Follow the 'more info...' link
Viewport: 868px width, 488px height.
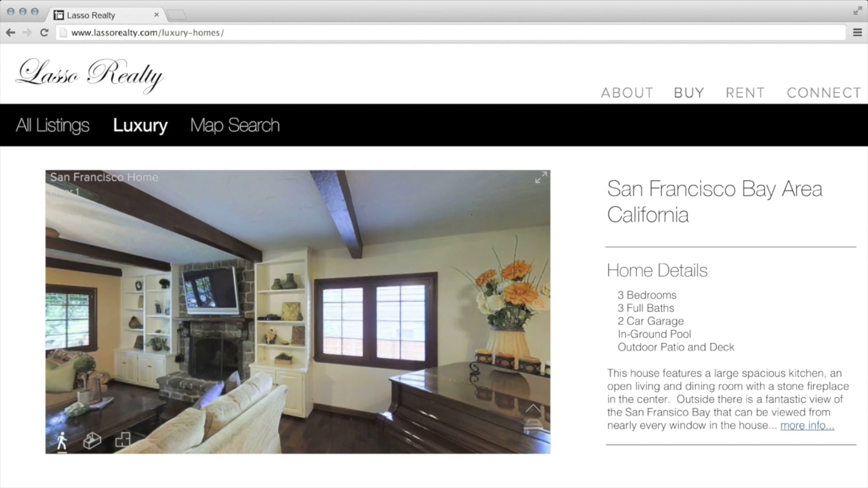807,425
